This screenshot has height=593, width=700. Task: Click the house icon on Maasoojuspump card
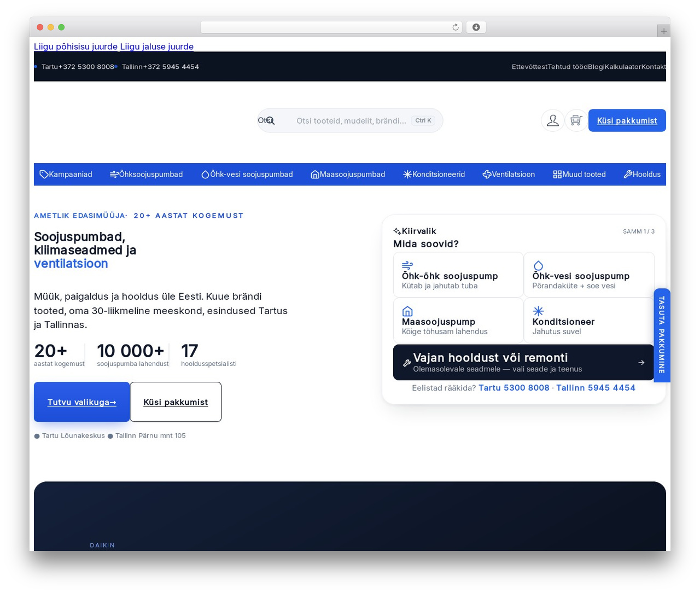[407, 311]
